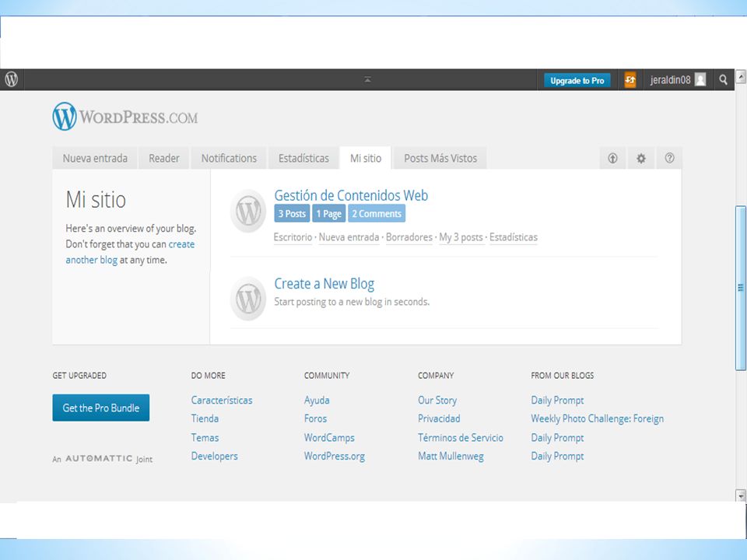
Task: Open the WordCamps link
Action: point(329,438)
